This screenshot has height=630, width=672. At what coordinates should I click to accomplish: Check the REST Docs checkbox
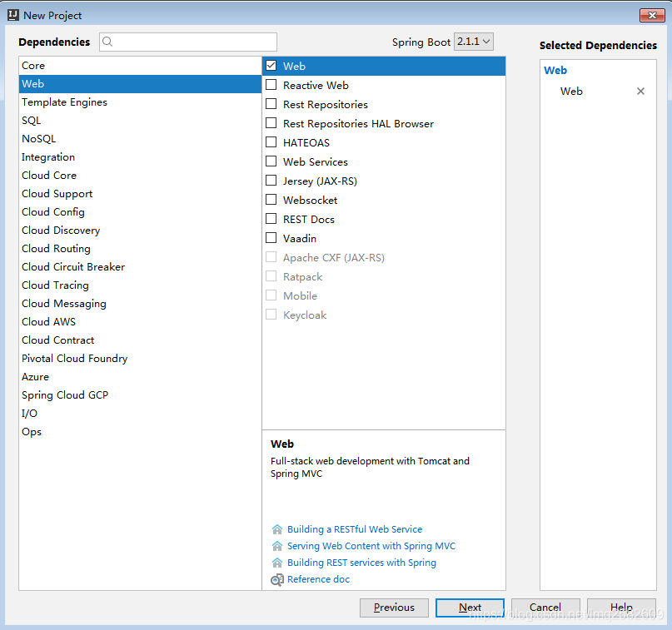(x=271, y=219)
